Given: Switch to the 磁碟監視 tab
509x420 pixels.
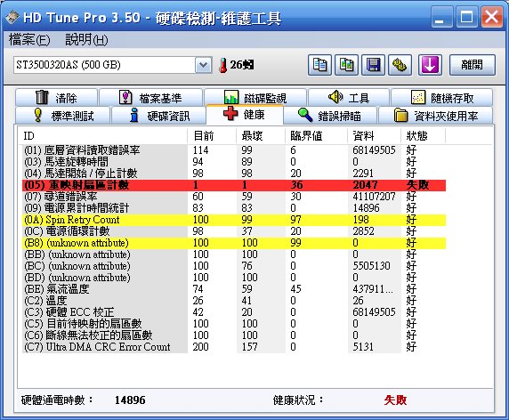Looking at the screenshot, I should [255, 97].
